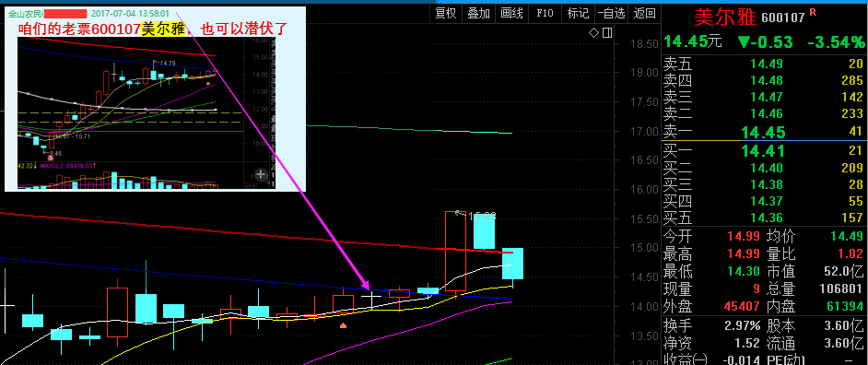This screenshot has width=868, height=365.
Task: Open the 画线 drawing tools
Action: pyautogui.click(x=511, y=14)
